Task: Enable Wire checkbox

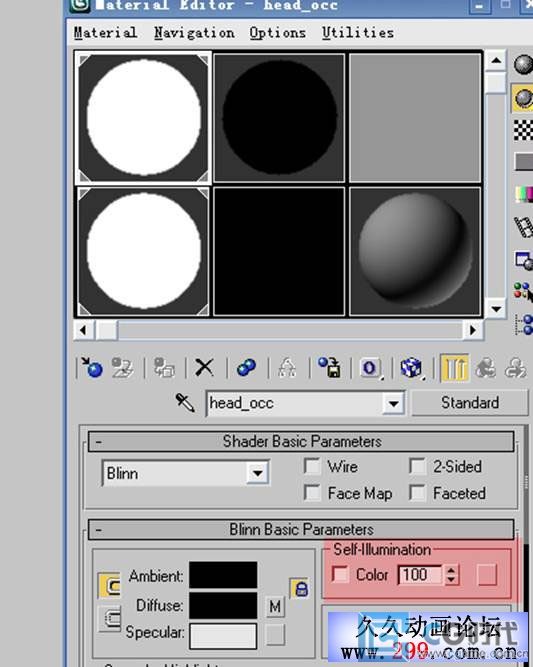Action: click(x=312, y=466)
